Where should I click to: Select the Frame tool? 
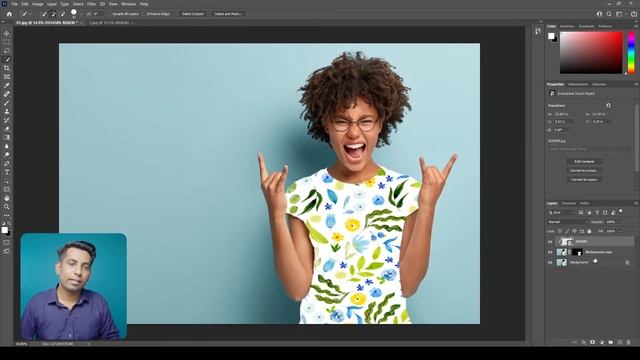7,77
